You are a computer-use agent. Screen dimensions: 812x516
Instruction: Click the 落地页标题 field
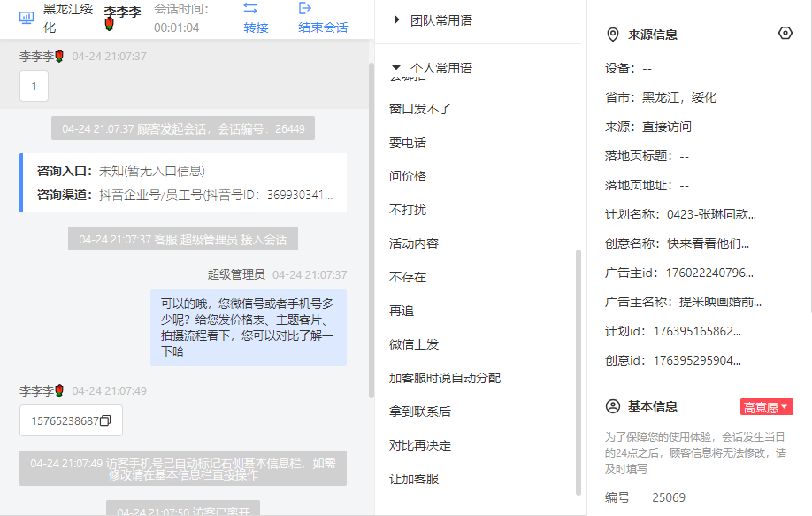click(x=647, y=156)
